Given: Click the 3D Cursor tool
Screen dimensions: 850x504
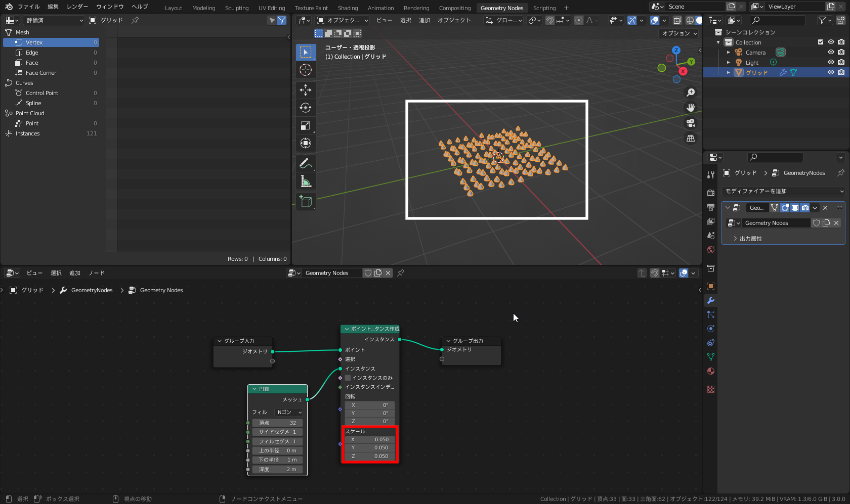Looking at the screenshot, I should tap(306, 70).
